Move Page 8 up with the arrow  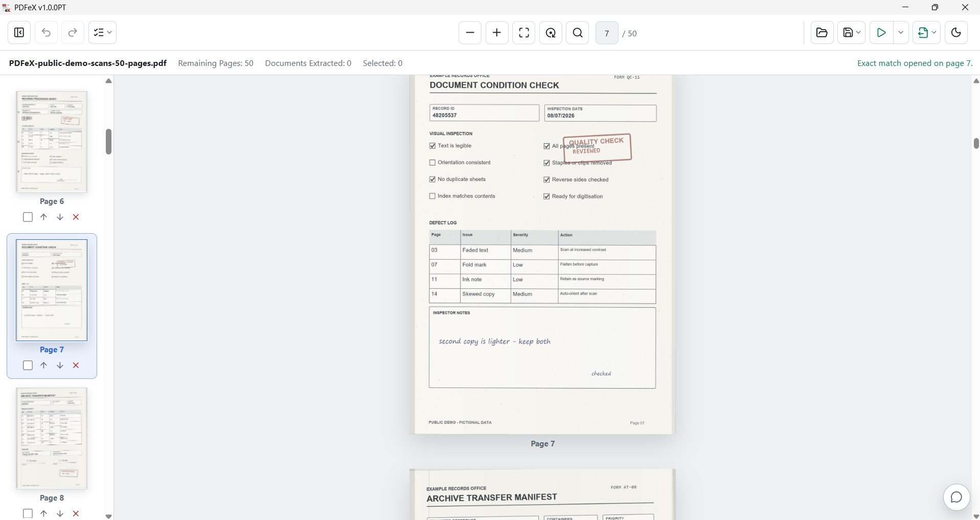(44, 513)
